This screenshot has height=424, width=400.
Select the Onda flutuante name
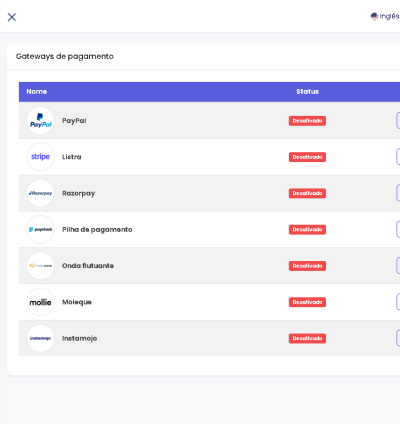88,266
